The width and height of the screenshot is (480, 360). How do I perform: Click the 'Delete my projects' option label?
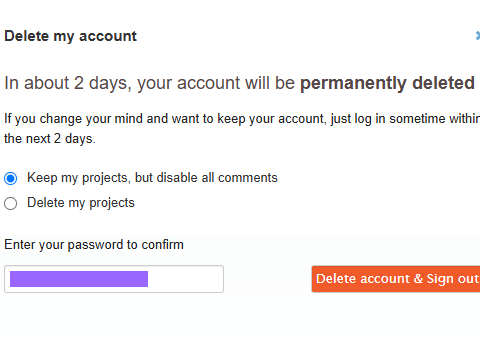point(81,203)
